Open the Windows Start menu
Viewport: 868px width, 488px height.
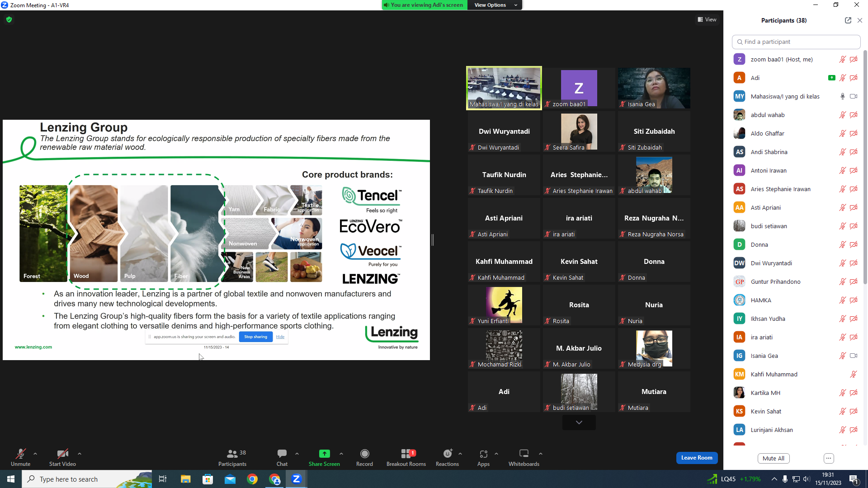pos(11,479)
